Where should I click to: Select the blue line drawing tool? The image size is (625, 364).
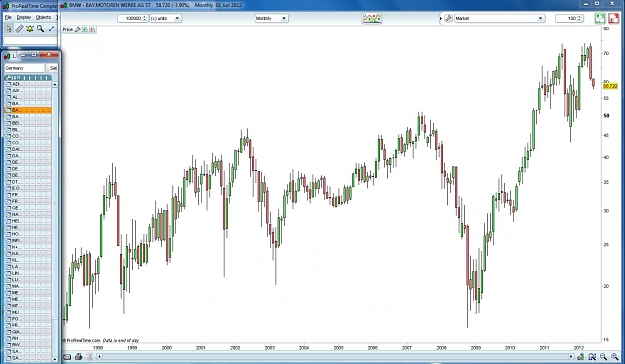click(x=51, y=29)
